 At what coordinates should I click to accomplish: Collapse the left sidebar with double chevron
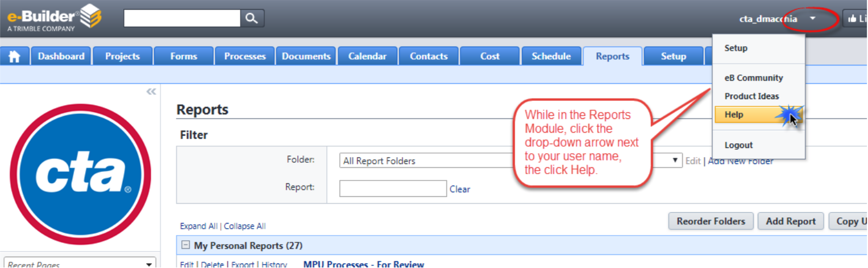point(151,91)
